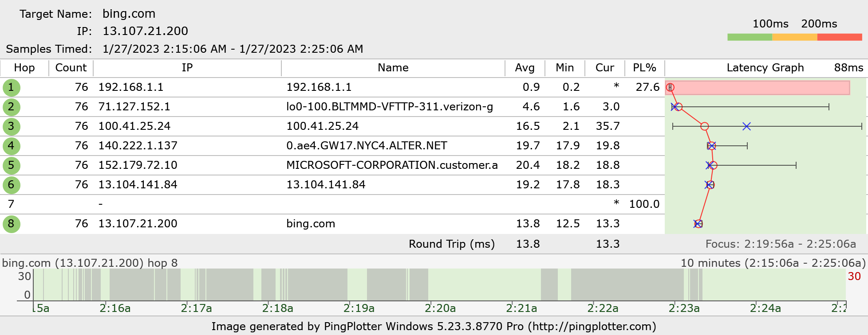This screenshot has width=868, height=335.
Task: Click the red circle on hop 8 graph
Action: [x=698, y=224]
